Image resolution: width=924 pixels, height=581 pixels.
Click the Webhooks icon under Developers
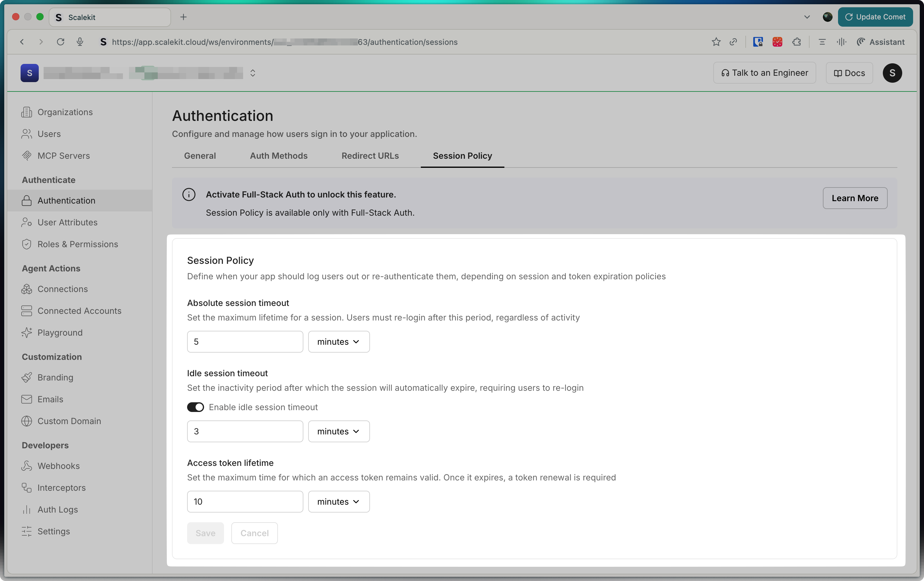click(26, 466)
